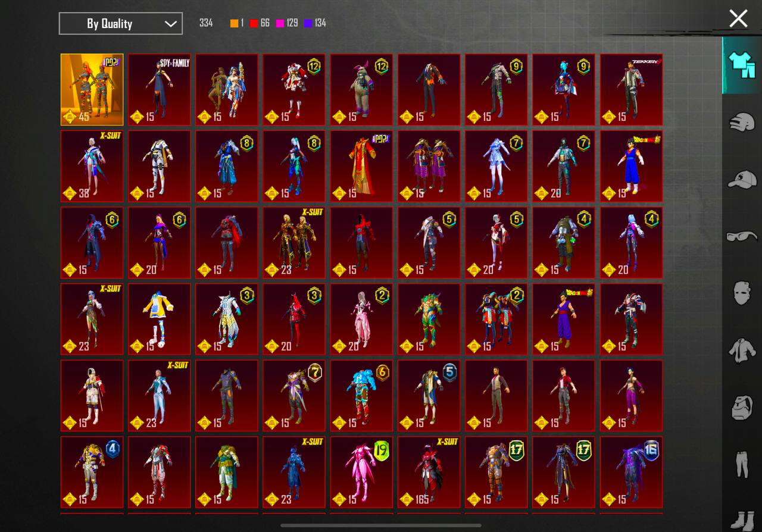Select the magenta top and pants outfit

(x=632, y=396)
